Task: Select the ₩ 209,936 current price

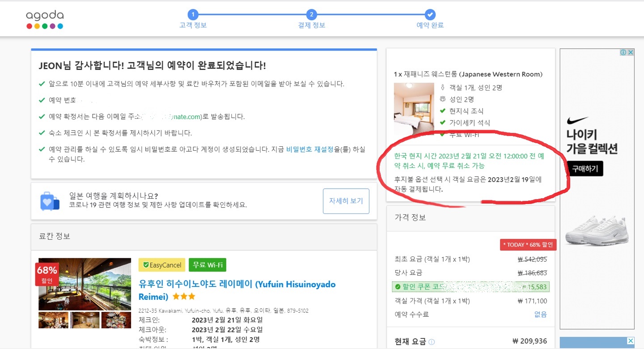Action: tap(530, 341)
